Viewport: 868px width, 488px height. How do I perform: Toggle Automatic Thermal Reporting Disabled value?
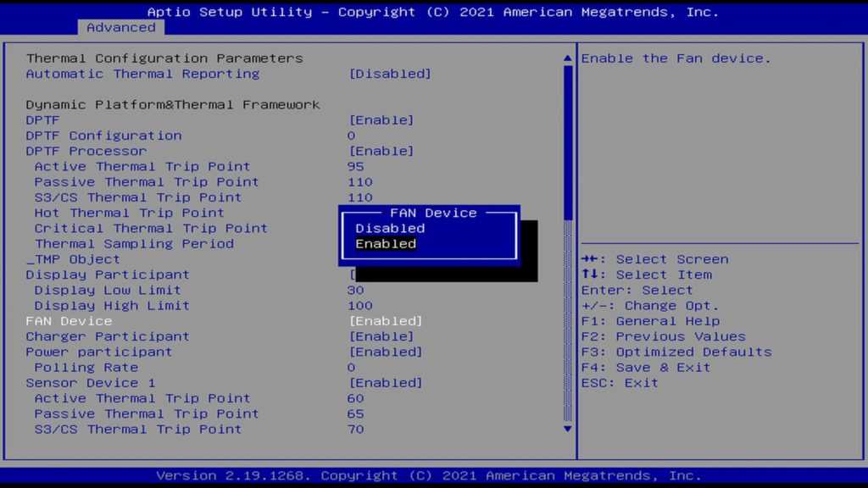pos(390,74)
